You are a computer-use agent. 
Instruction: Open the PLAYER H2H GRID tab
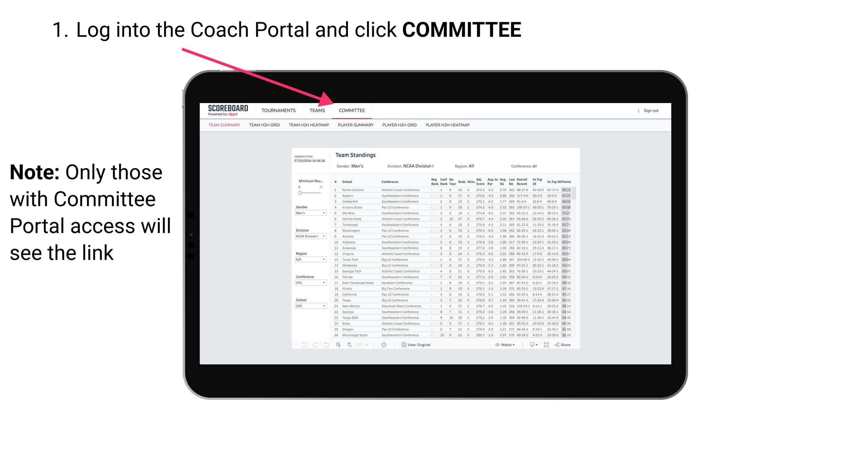(400, 125)
